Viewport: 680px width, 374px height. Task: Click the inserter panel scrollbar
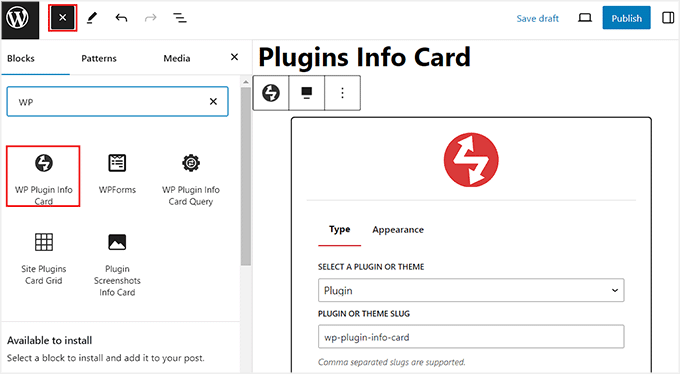tap(246, 177)
